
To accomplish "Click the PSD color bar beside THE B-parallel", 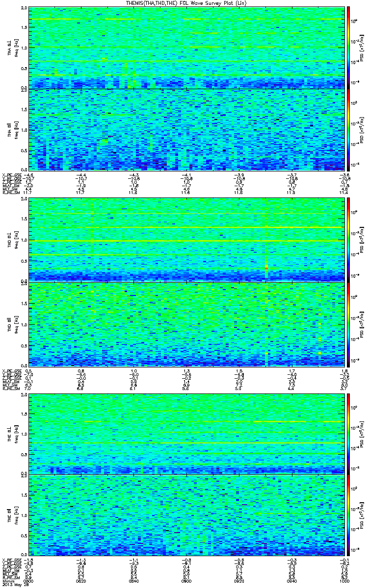I will 348,515.
